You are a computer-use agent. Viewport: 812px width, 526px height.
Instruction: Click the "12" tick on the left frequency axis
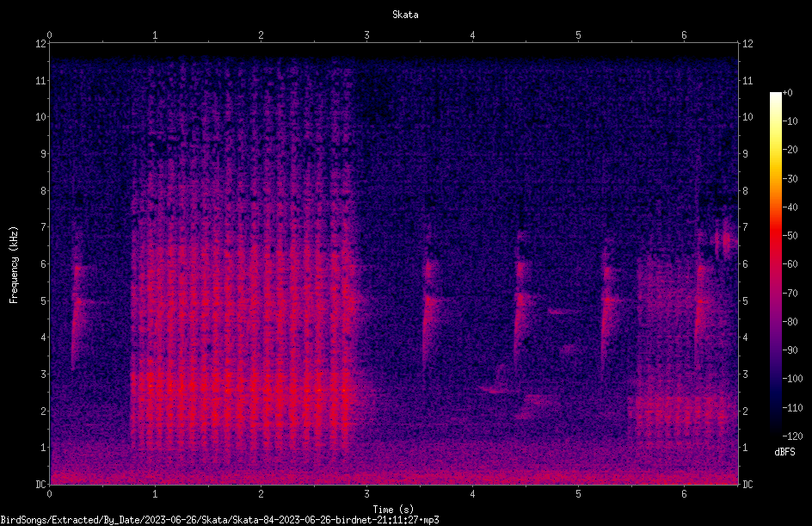click(41, 44)
